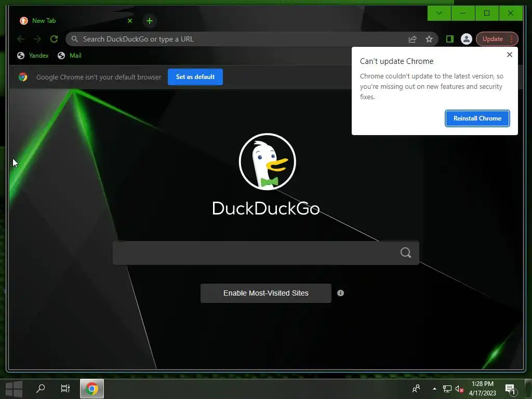Open the Mail bookmark
This screenshot has width=532, height=399.
point(70,55)
